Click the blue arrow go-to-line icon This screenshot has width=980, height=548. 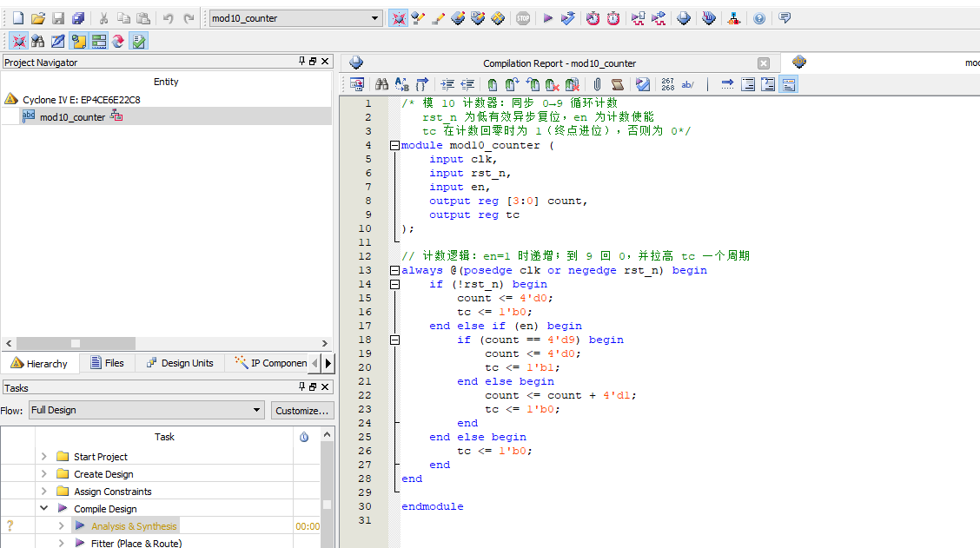(x=727, y=84)
